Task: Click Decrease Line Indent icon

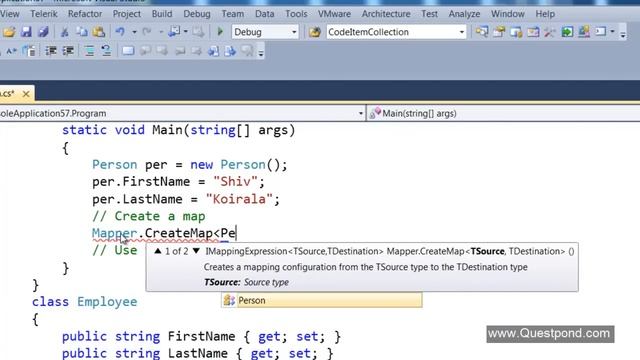Action: point(51,51)
